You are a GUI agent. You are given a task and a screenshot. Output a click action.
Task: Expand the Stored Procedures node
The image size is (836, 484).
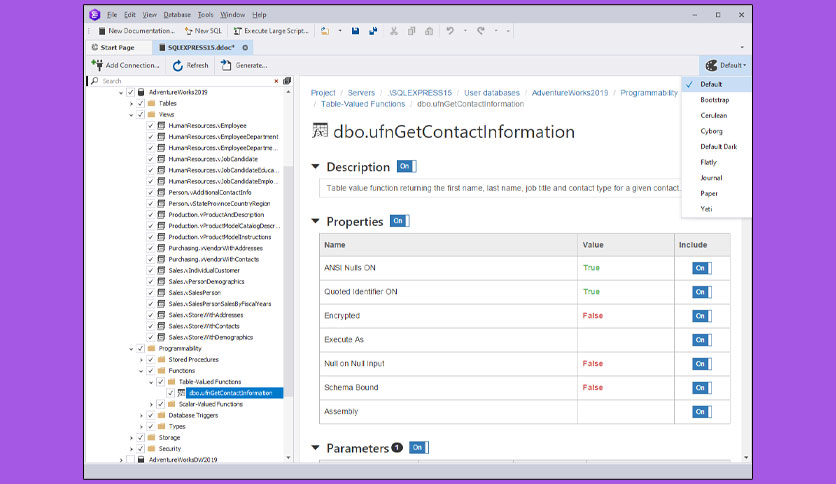[x=141, y=360]
